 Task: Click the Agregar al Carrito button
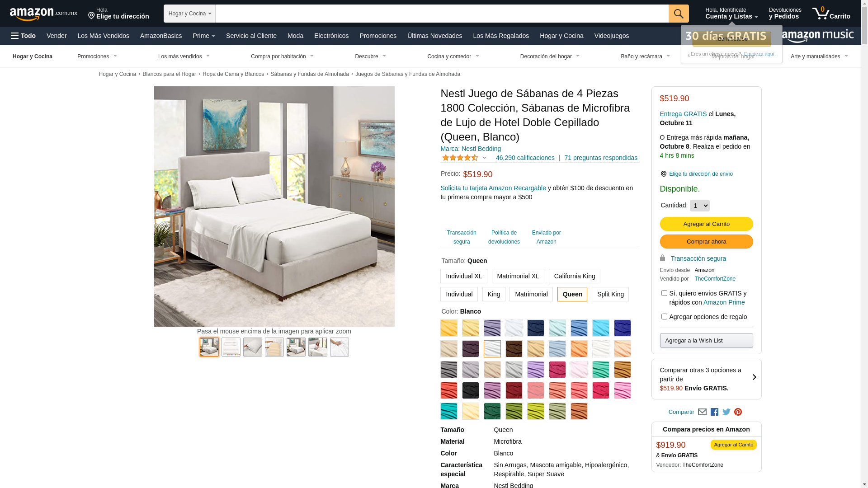pos(706,224)
